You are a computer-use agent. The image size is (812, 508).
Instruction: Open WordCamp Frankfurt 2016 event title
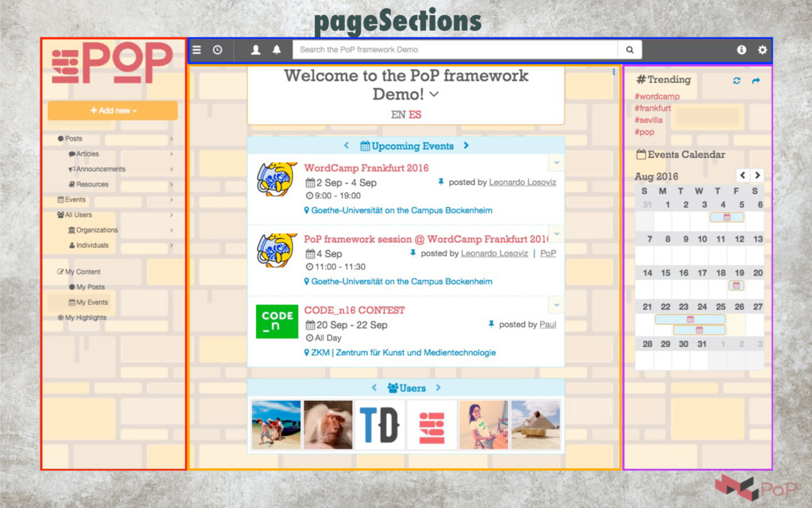click(x=366, y=168)
